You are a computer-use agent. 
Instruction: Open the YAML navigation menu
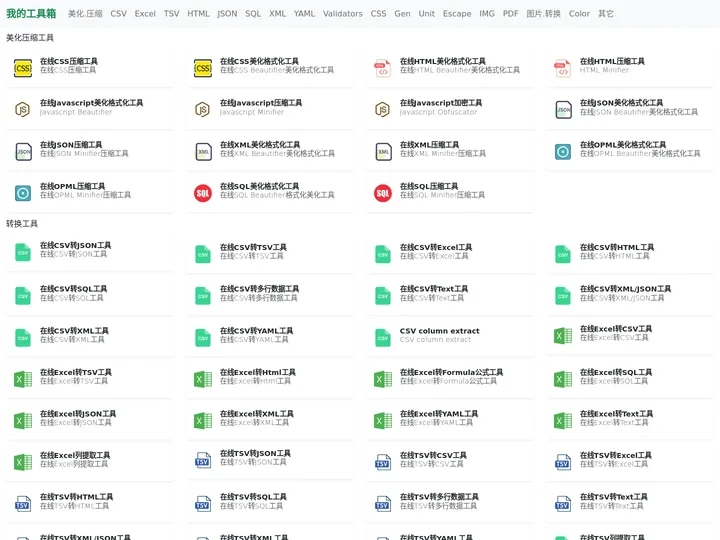[x=304, y=14]
